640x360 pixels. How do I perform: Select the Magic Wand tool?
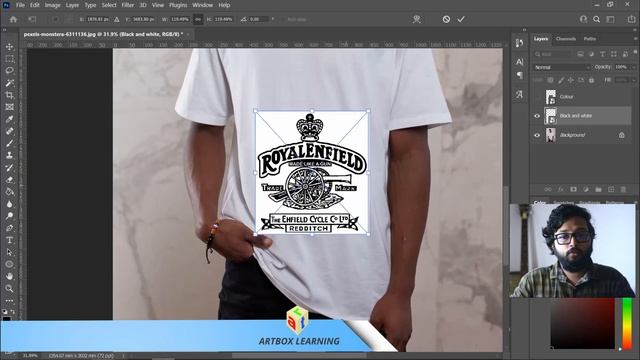coord(9,83)
